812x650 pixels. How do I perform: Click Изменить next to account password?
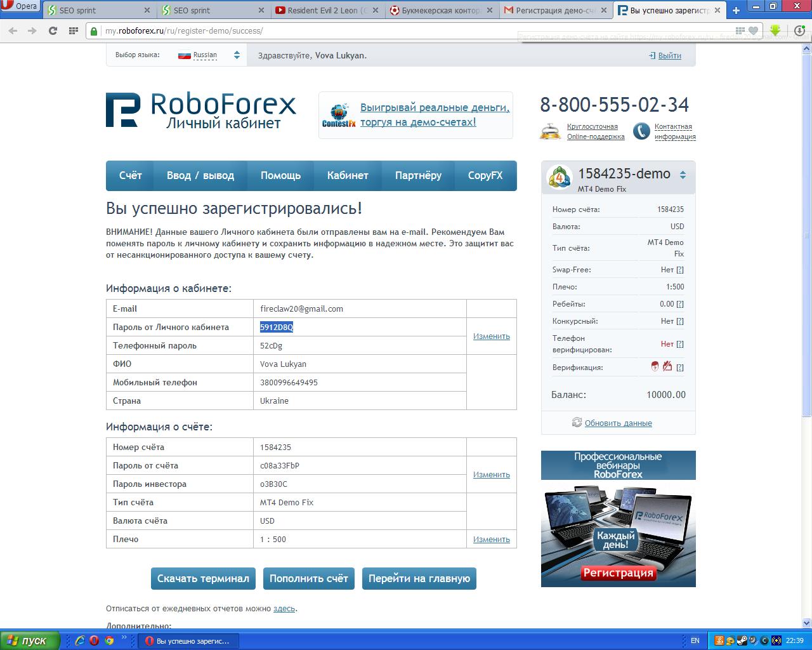coord(492,475)
